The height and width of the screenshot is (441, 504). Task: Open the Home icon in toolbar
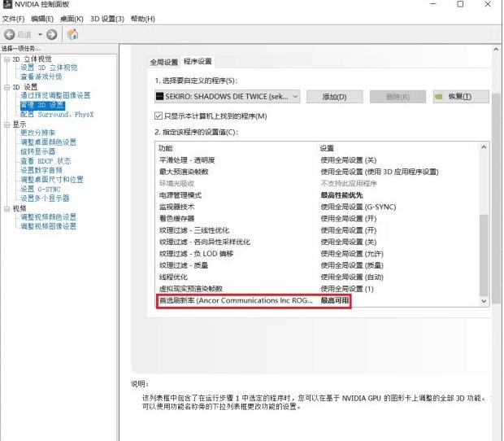(x=72, y=34)
